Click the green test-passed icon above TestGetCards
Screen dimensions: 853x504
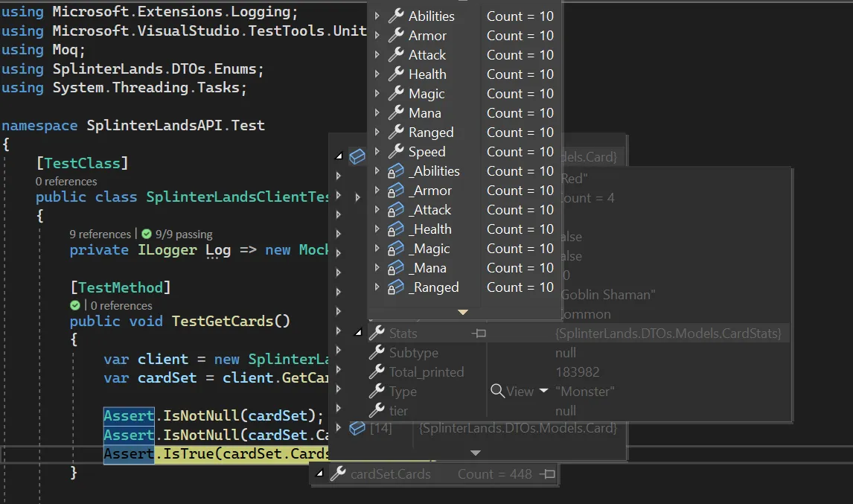click(75, 305)
